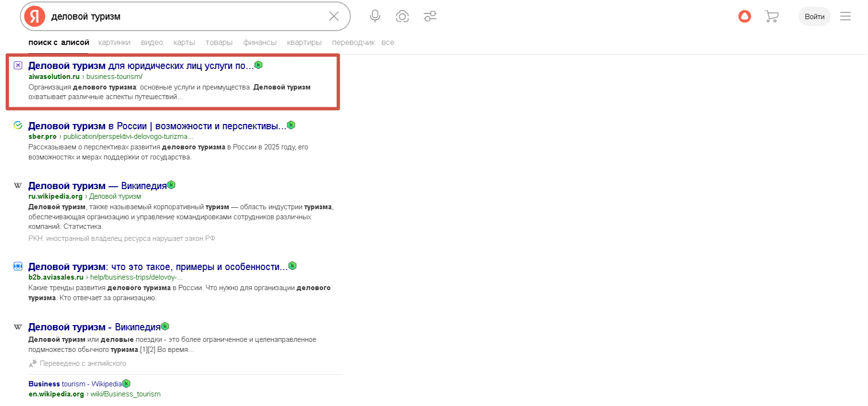Image resolution: width=868 pixels, height=406 pixels.
Task: Click Kaspersky badge on translated Wikipedia result
Action: click(165, 327)
